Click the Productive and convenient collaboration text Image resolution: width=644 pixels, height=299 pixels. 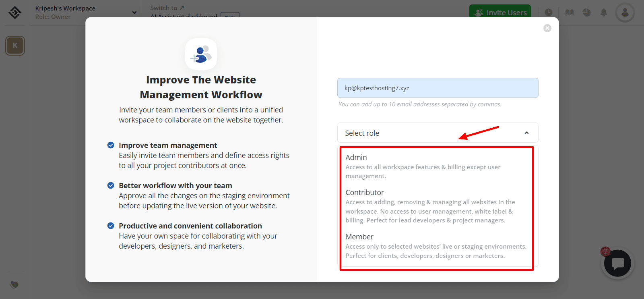(x=190, y=226)
